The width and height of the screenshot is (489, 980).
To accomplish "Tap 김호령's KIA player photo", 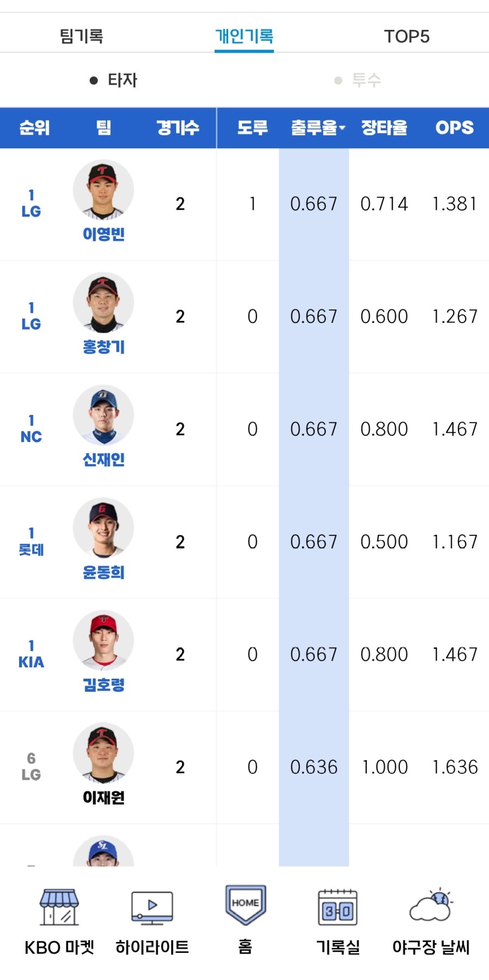I will pos(103,641).
